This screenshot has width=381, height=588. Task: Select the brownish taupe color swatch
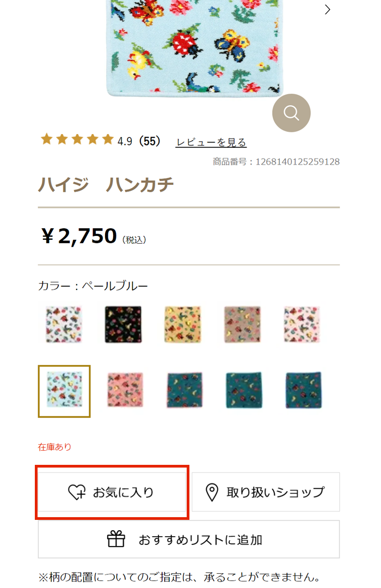(x=242, y=324)
